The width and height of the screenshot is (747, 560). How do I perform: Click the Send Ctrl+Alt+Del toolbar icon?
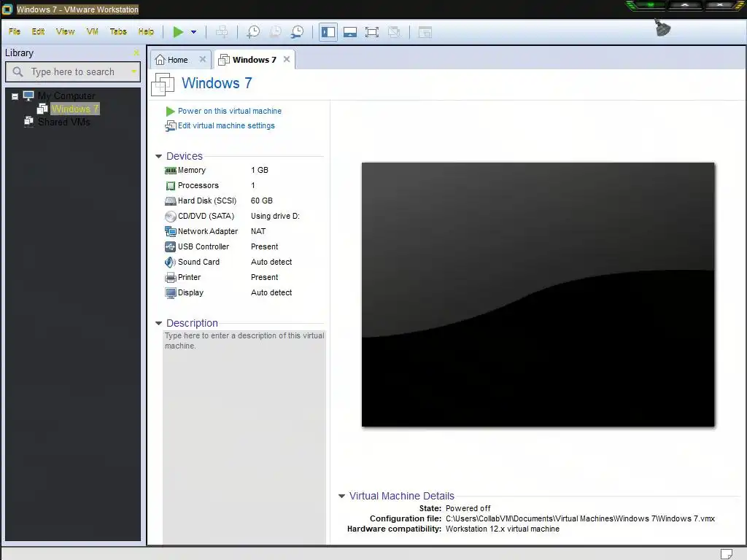[x=222, y=32]
